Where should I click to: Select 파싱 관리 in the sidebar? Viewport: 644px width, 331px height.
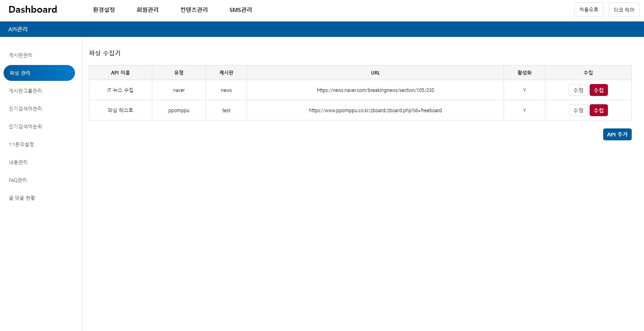point(39,73)
